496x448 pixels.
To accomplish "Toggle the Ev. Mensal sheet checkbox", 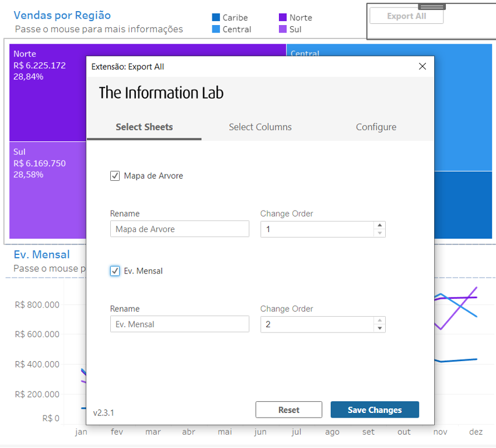I will 115,271.
